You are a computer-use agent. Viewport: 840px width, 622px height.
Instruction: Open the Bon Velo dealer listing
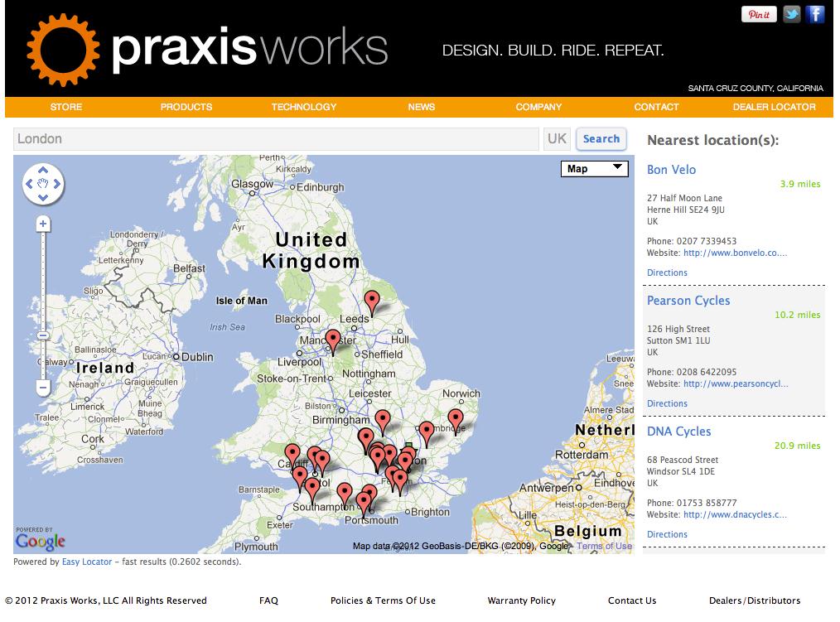pyautogui.click(x=671, y=169)
